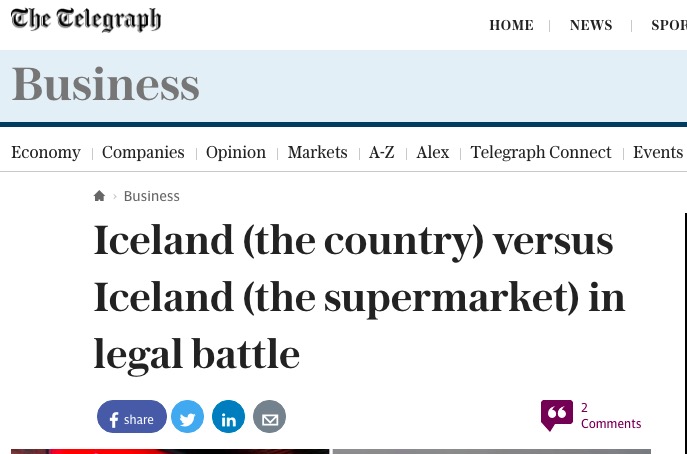Open the comments speech bubble icon
Viewport: 687px width, 454px height.
pyautogui.click(x=557, y=415)
